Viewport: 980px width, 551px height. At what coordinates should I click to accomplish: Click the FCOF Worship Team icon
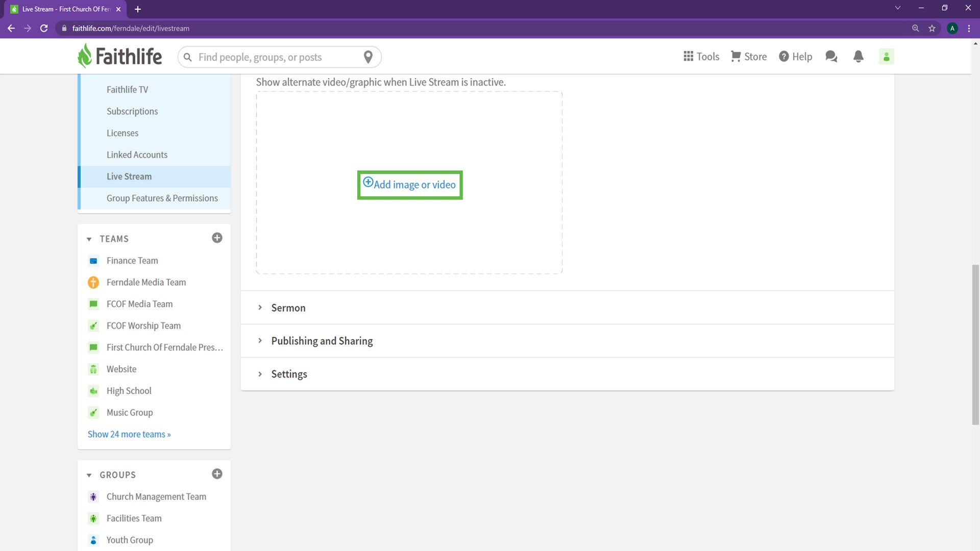[93, 326]
